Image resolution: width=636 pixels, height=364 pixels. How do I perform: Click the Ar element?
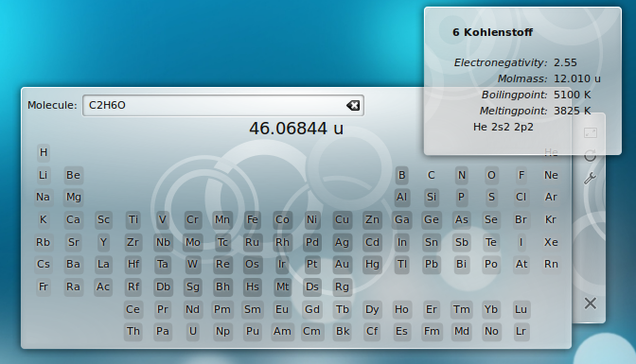pos(551,197)
